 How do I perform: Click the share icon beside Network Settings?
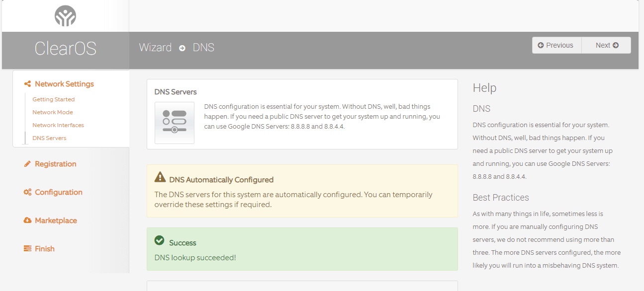27,84
